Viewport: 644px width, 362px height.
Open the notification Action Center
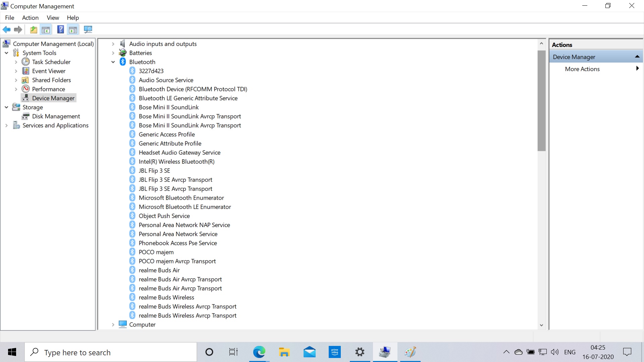pos(627,352)
